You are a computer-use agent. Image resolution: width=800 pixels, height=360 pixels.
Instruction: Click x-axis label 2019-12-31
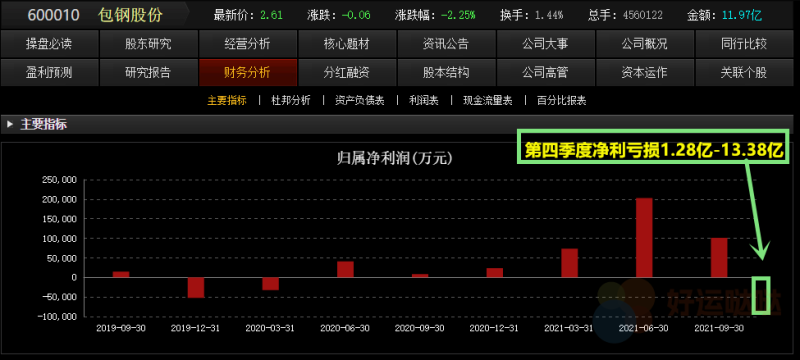pyautogui.click(x=195, y=328)
